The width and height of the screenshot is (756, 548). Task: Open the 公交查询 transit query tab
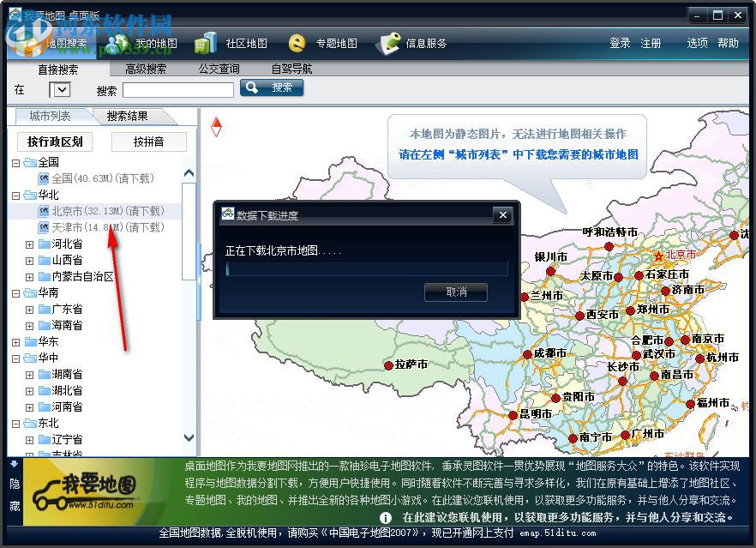(x=218, y=68)
